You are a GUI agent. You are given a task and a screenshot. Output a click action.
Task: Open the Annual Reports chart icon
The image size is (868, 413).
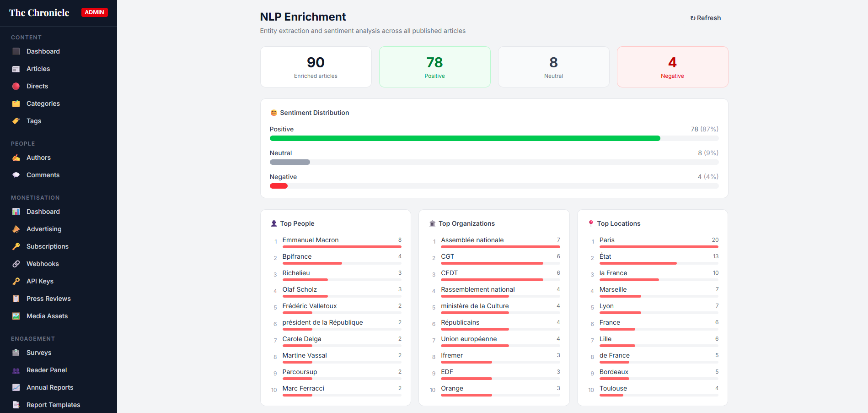click(x=16, y=387)
